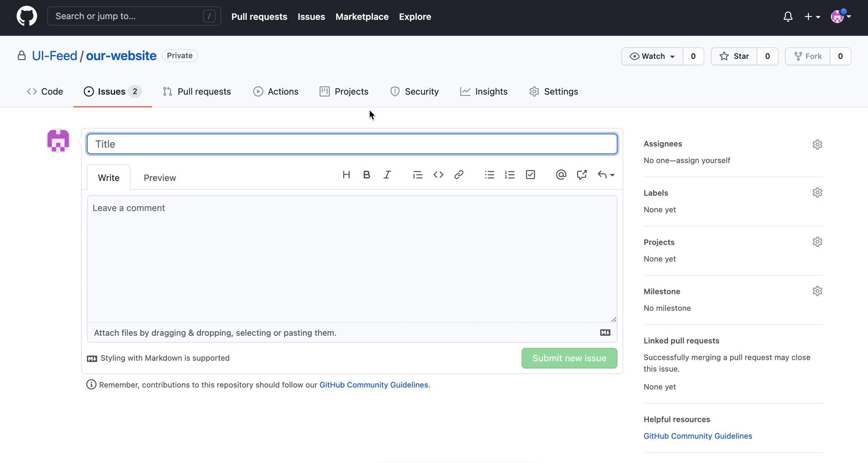The height and width of the screenshot is (463, 868).
Task: Open the create new plus menu
Action: [812, 17]
